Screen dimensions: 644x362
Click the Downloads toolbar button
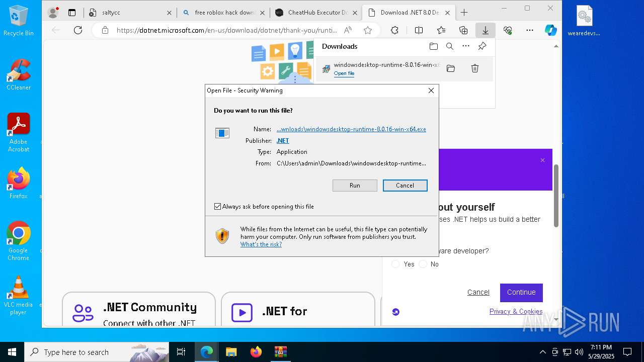click(486, 30)
